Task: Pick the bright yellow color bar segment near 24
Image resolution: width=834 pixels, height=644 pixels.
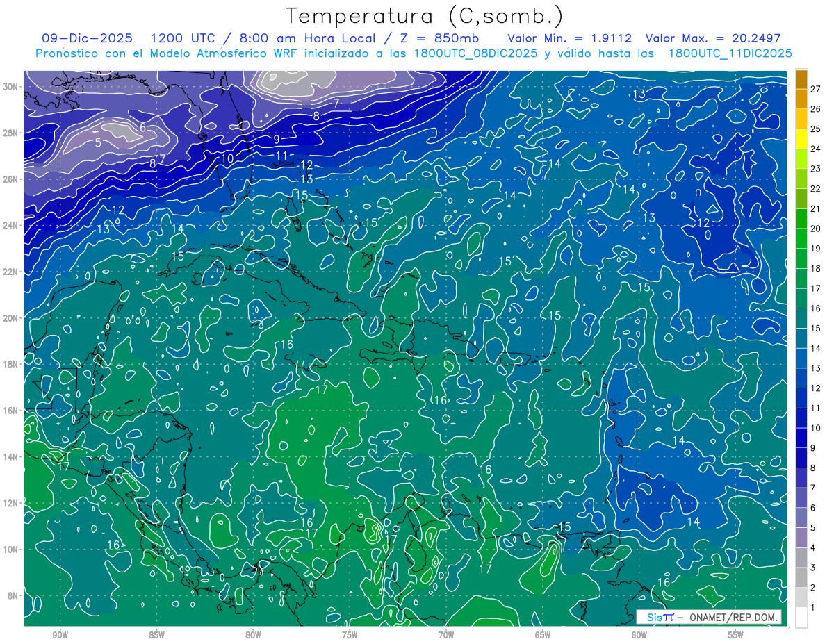Action: (801, 138)
